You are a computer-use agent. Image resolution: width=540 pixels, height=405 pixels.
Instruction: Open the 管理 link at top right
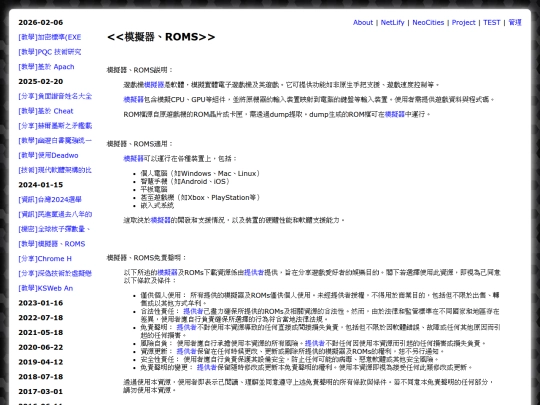515,22
